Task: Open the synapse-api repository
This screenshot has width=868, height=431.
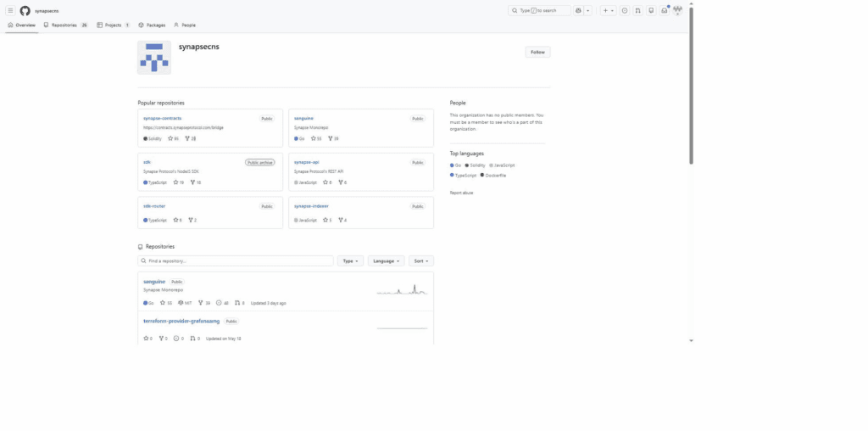Action: (306, 162)
